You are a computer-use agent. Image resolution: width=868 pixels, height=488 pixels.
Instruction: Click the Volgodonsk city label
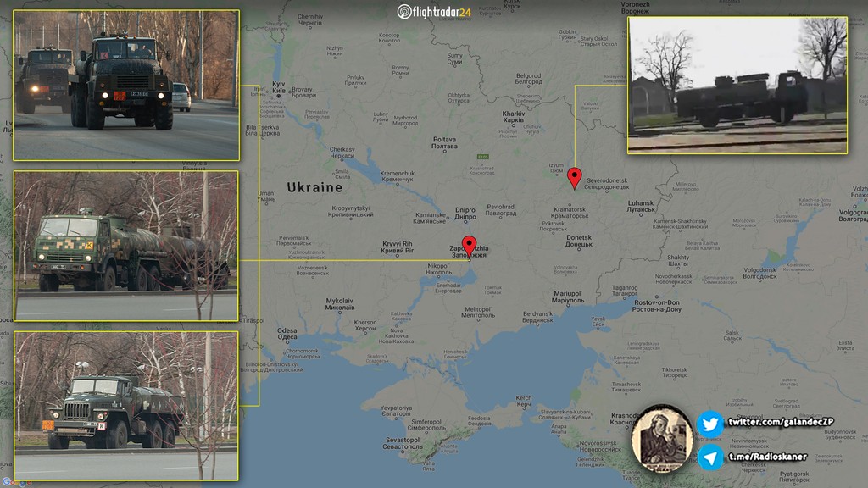[x=760, y=274]
